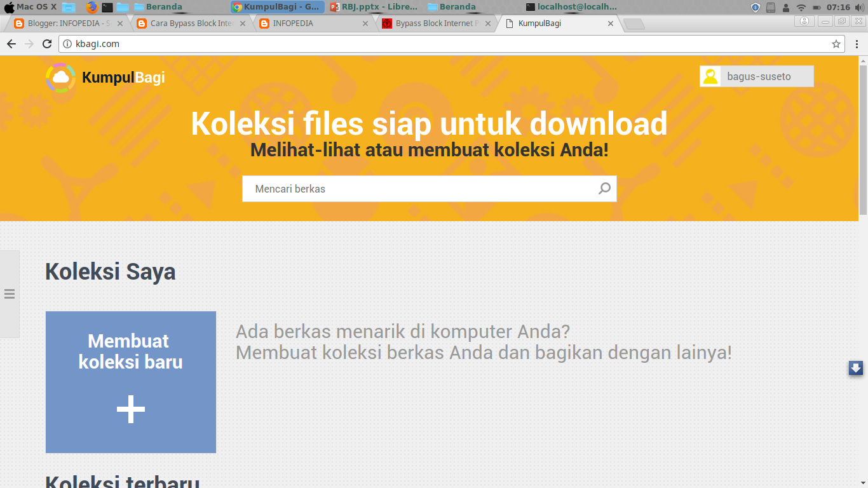Open the Mac OS X apple menu
This screenshot has width=868, height=488.
(9, 7)
